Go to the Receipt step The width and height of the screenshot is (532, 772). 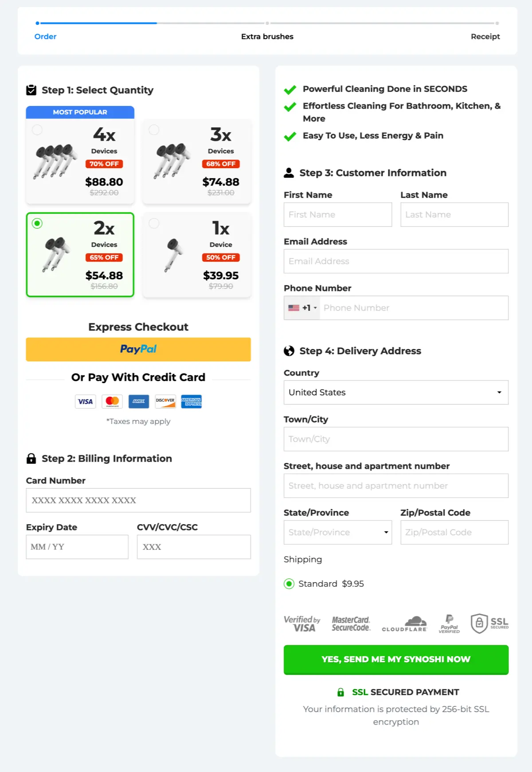coord(485,36)
